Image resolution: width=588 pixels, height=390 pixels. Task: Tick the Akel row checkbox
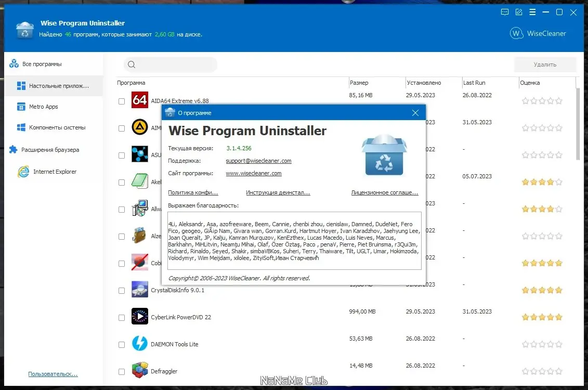point(122,182)
